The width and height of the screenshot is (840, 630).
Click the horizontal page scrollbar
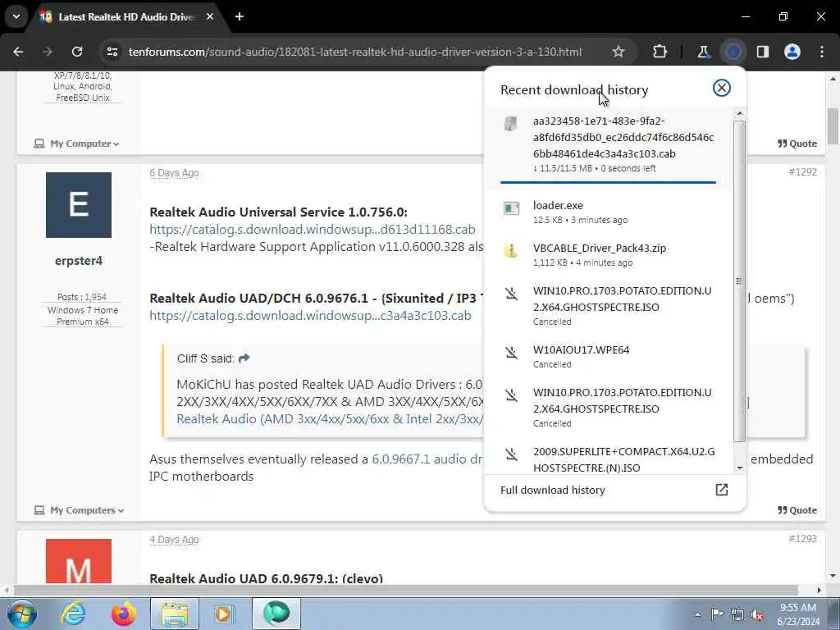(406, 590)
